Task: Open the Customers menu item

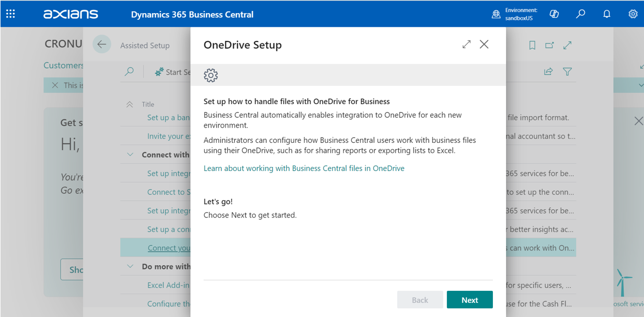Action: point(63,65)
